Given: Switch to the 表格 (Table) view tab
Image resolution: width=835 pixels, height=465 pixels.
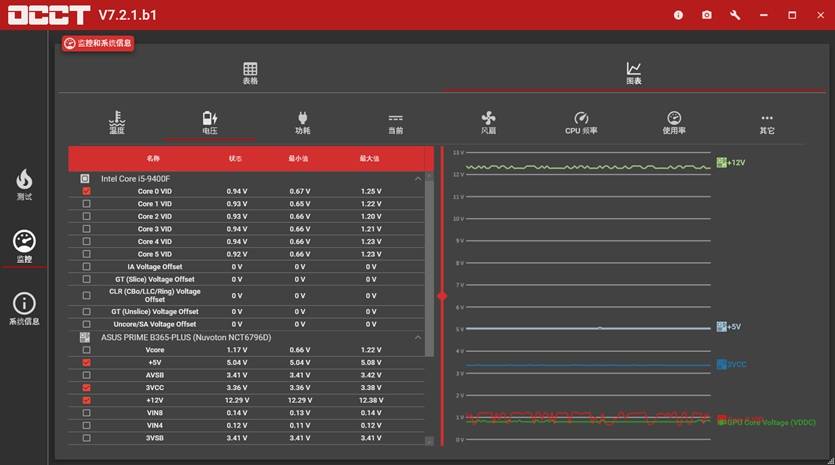Looking at the screenshot, I should pos(250,74).
